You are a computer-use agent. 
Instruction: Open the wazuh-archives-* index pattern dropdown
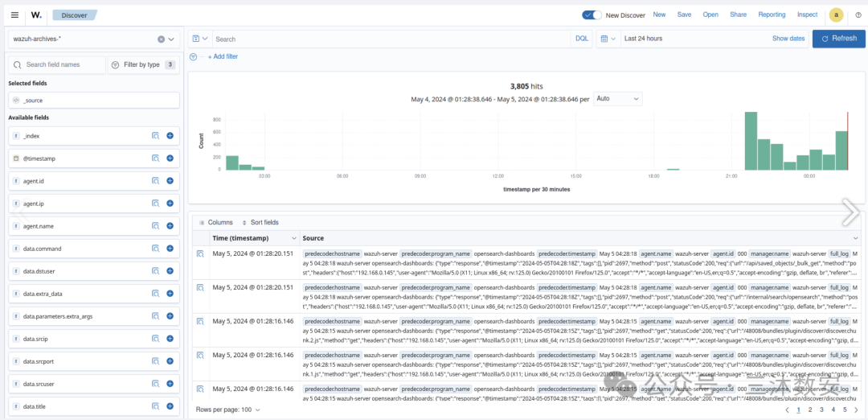(171, 39)
